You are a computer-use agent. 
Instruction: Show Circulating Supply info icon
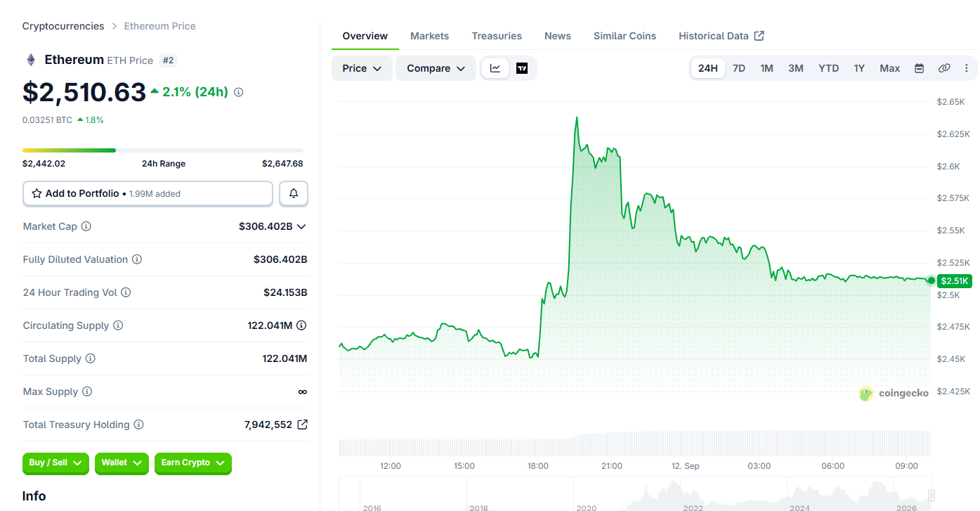point(118,325)
